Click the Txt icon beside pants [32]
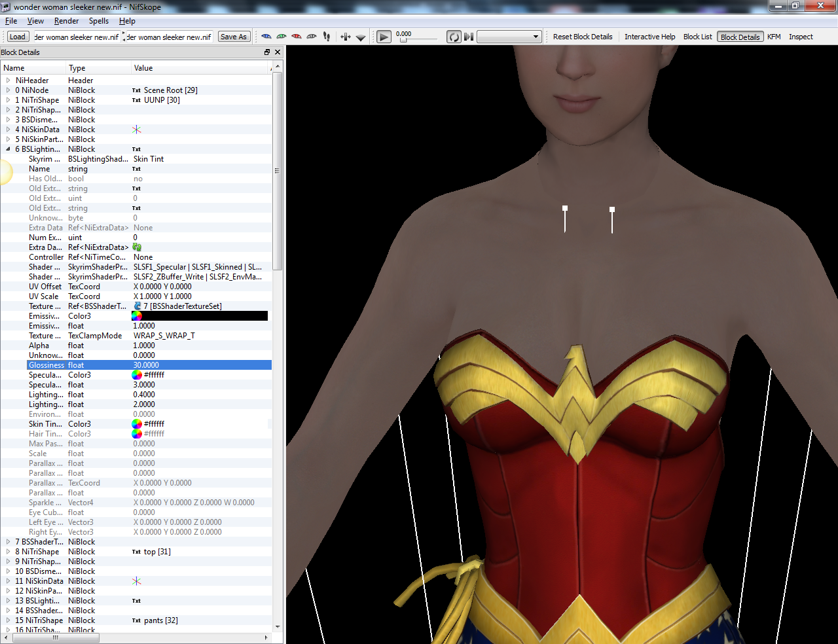Viewport: 838px width, 644px height. (x=136, y=620)
